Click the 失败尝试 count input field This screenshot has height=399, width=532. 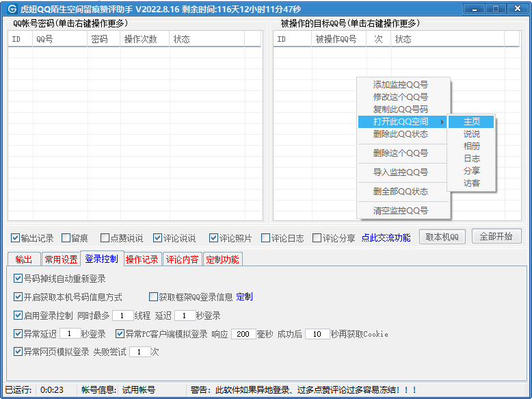(x=139, y=352)
